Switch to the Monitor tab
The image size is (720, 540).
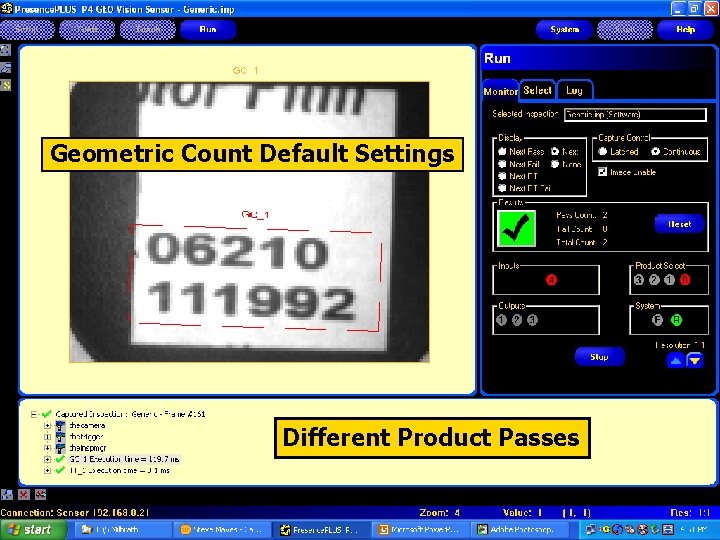[x=500, y=91]
